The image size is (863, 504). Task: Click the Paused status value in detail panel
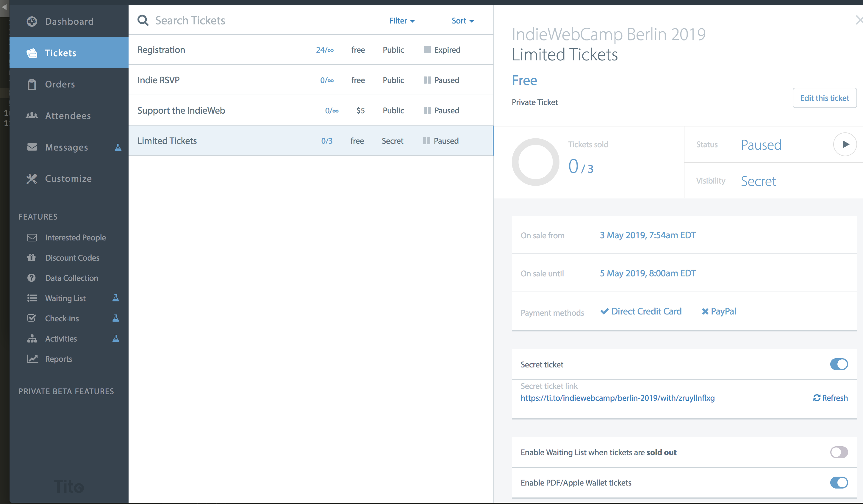(761, 145)
